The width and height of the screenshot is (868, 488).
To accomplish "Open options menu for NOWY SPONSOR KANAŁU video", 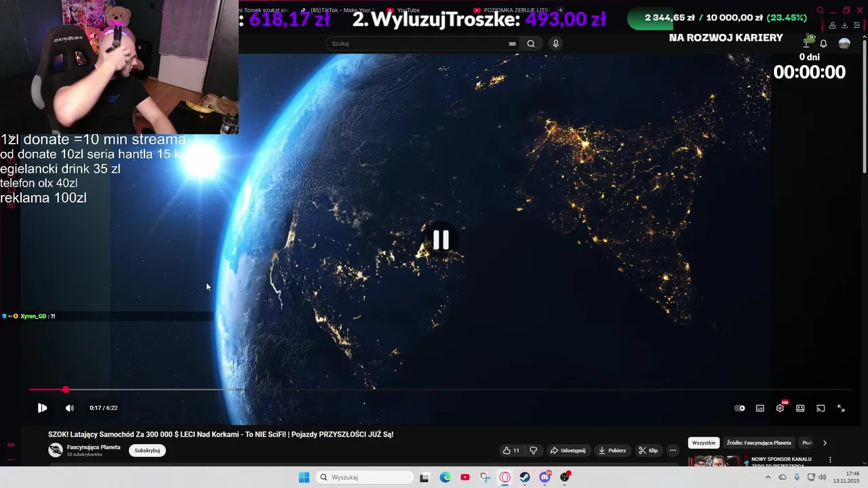I will coord(830,460).
